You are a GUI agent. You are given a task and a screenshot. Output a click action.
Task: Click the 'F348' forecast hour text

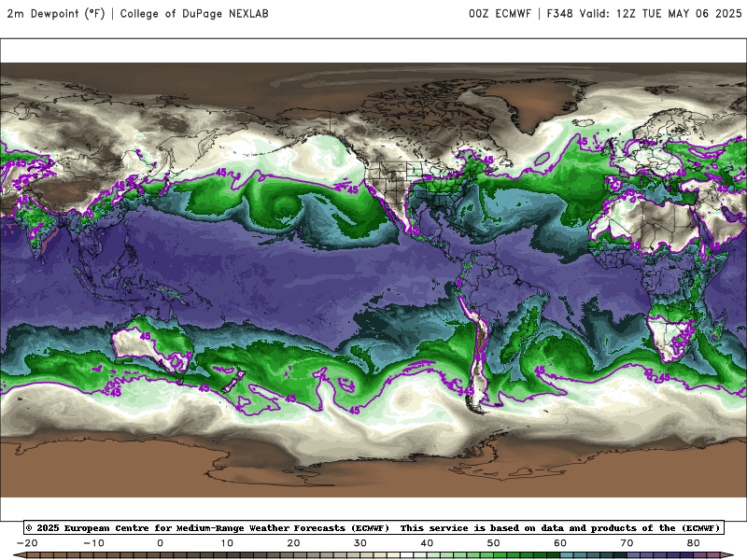click(559, 14)
